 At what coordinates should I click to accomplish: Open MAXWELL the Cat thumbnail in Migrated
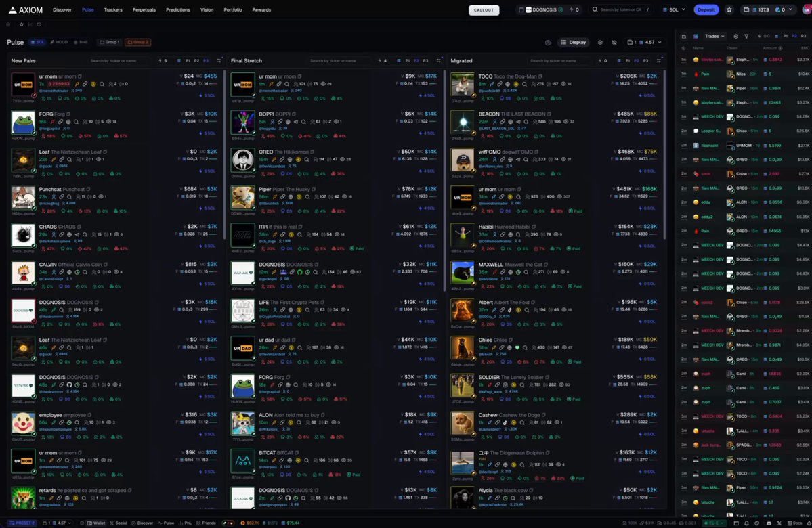463,273
